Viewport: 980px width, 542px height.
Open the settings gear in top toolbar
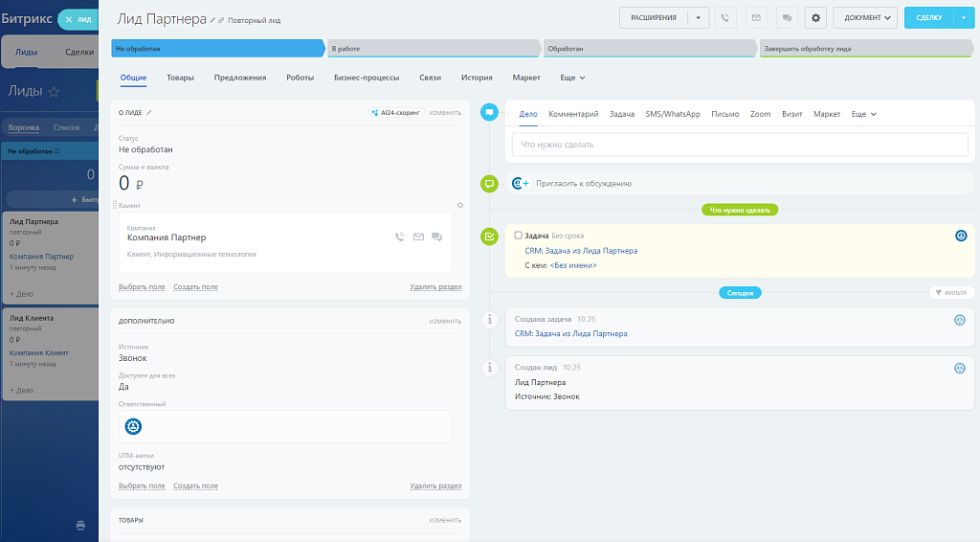click(x=815, y=17)
